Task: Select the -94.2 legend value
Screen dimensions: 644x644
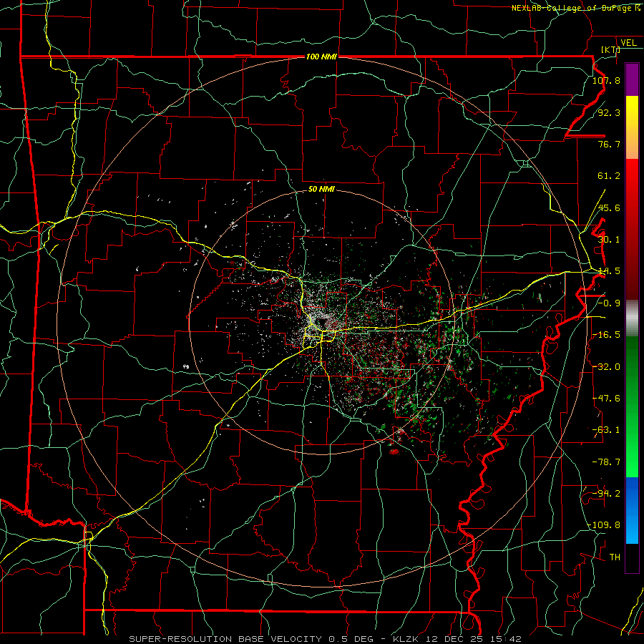Action: pos(606,494)
